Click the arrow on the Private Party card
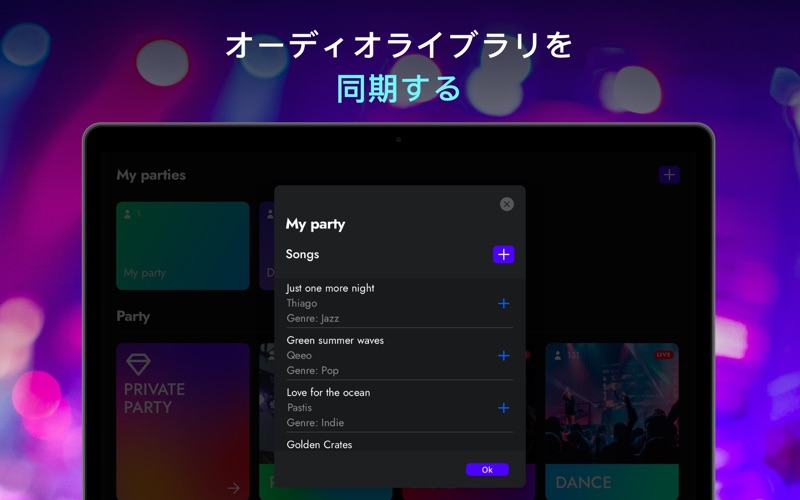800x500 pixels. pos(233,487)
